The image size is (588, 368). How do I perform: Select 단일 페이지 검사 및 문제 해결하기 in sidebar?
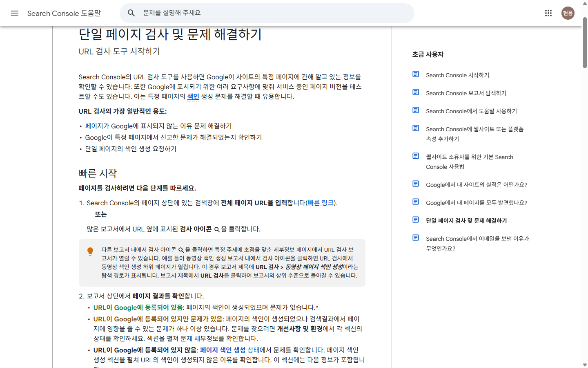[x=466, y=221]
